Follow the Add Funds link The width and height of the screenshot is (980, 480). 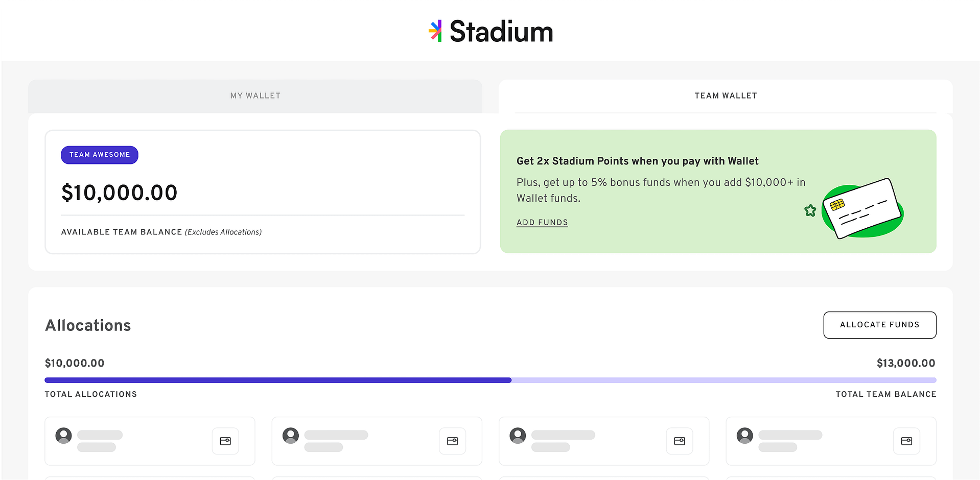pos(542,223)
